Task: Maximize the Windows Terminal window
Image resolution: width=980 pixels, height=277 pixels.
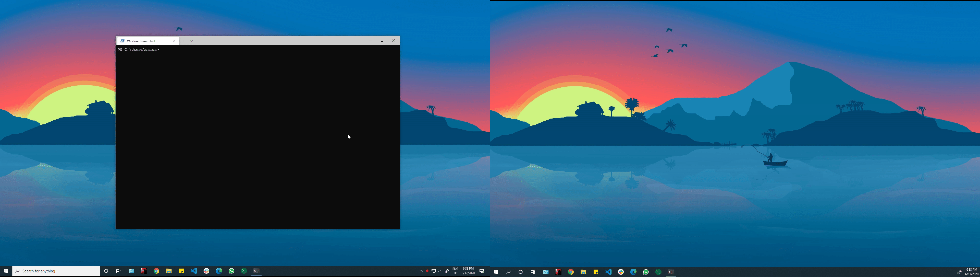Action: 382,40
